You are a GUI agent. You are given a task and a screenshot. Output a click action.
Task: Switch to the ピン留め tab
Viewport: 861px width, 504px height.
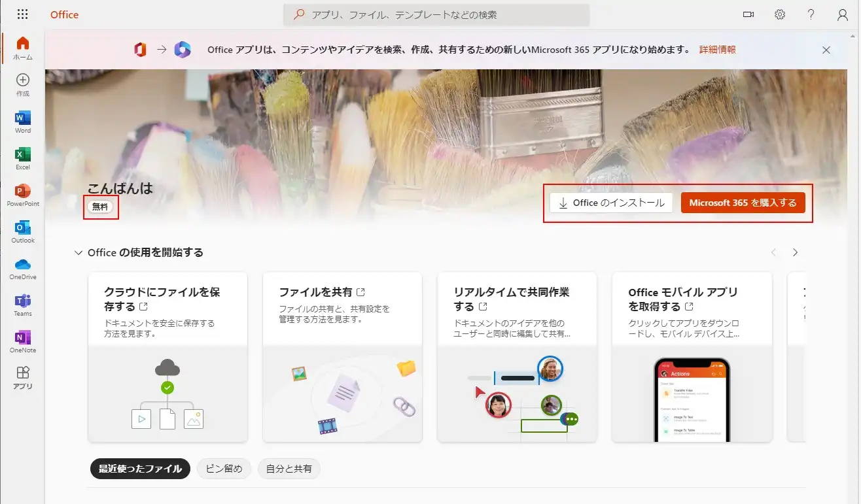coord(224,469)
